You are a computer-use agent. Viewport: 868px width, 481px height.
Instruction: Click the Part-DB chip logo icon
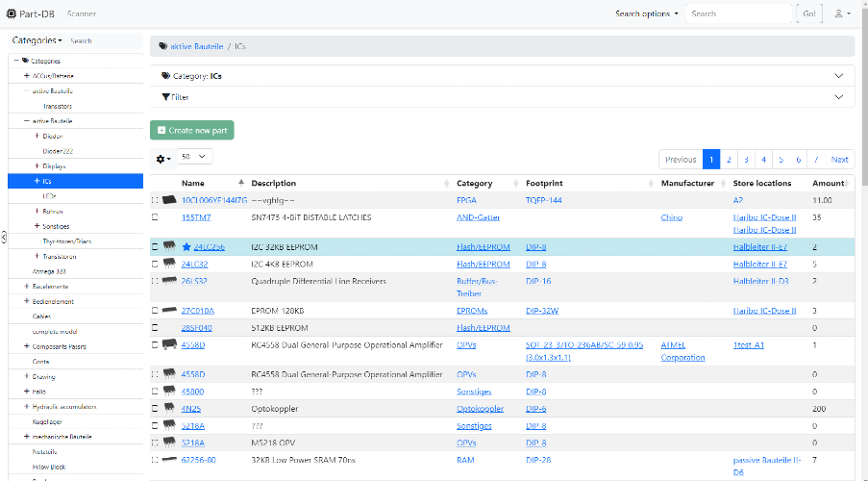11,13
